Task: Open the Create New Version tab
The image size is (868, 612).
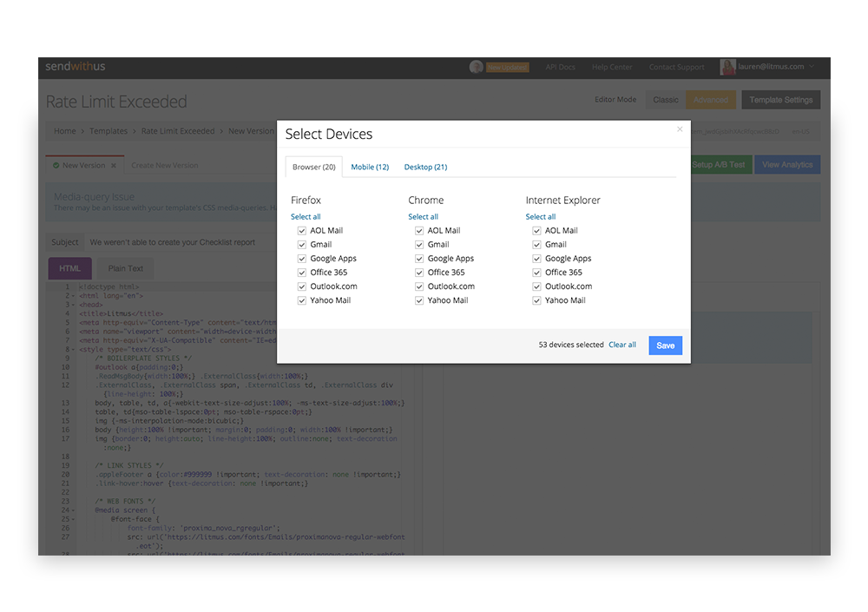Action: tap(164, 166)
